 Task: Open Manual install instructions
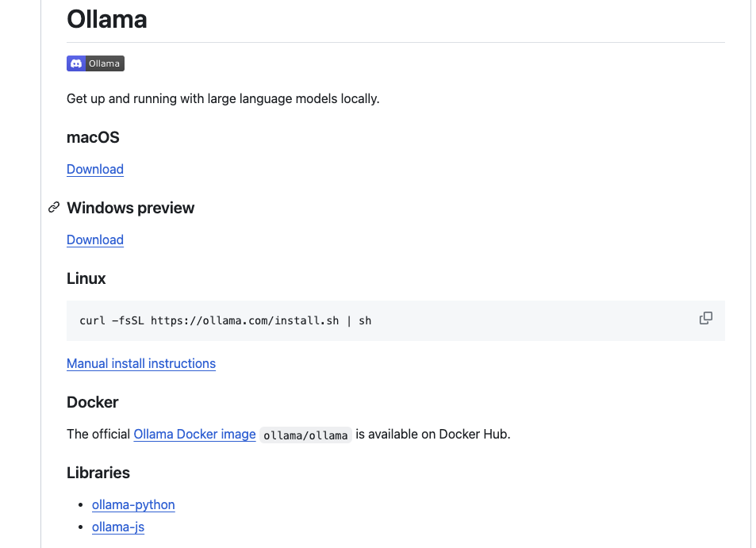tap(141, 363)
